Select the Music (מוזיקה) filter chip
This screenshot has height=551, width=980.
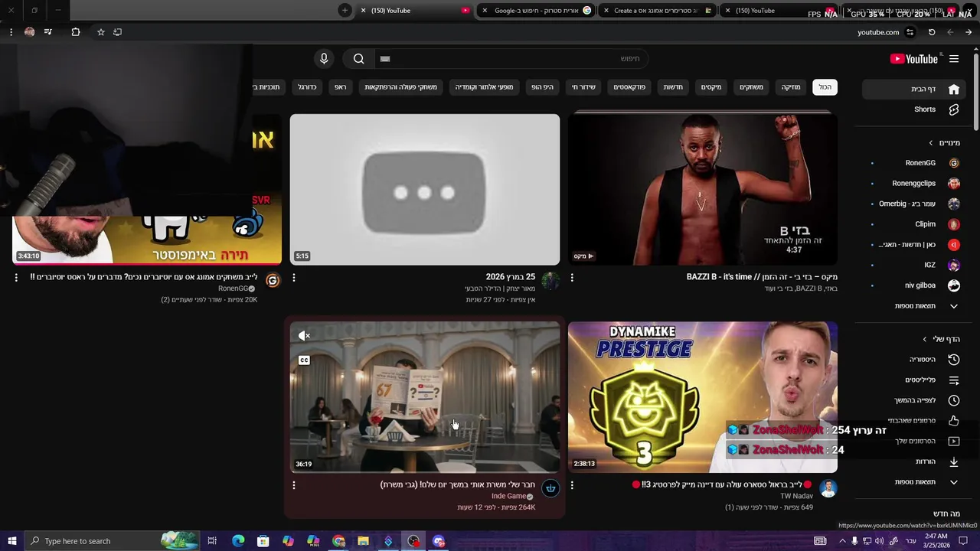791,87
